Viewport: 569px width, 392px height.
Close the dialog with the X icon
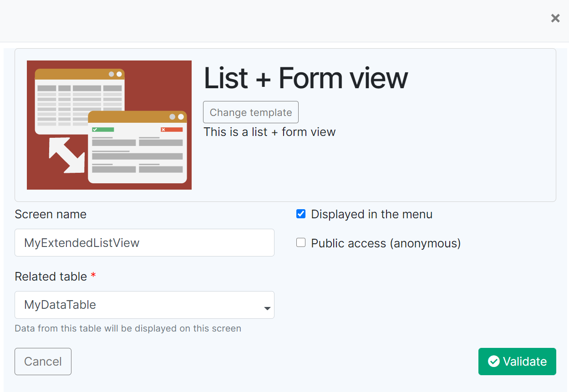pyautogui.click(x=555, y=18)
